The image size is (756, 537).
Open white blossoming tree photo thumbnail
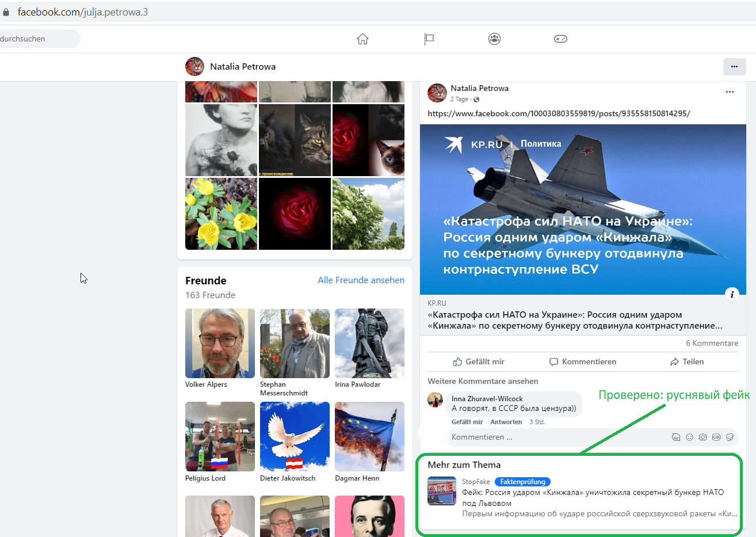point(368,214)
